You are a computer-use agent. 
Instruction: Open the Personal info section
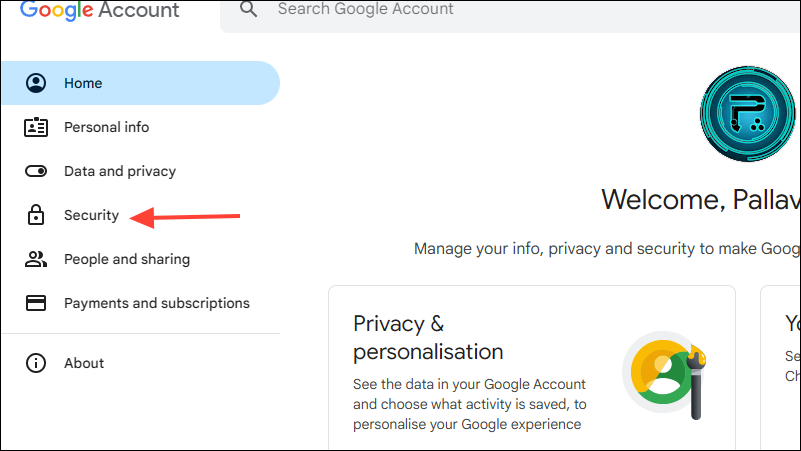point(140,127)
